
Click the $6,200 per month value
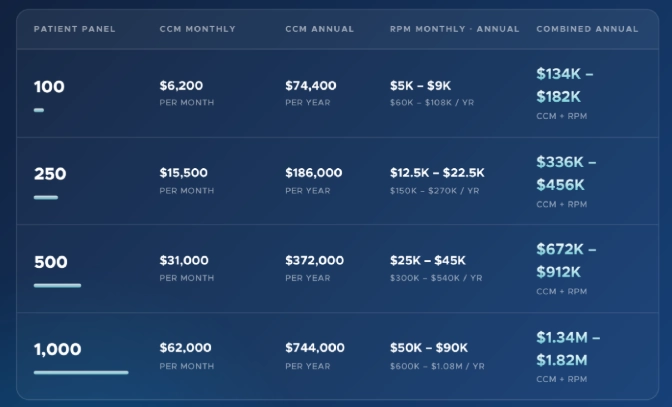coord(181,86)
